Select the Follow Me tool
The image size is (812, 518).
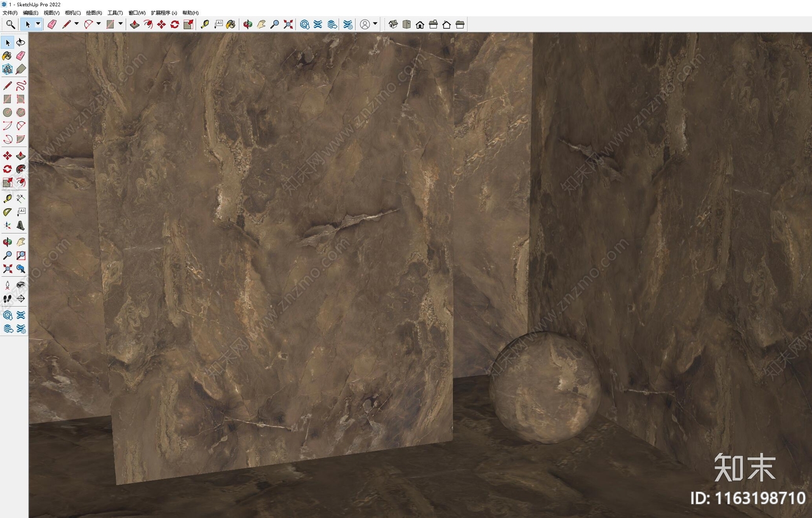[21, 169]
